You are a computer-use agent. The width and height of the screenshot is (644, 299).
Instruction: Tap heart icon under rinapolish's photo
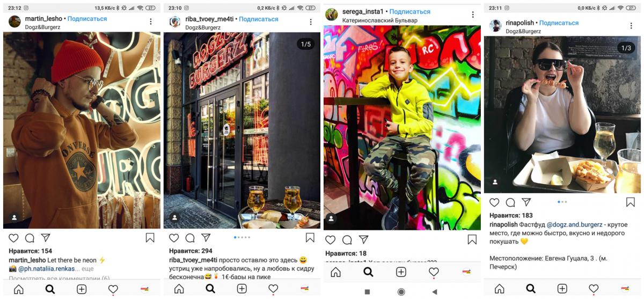(494, 202)
